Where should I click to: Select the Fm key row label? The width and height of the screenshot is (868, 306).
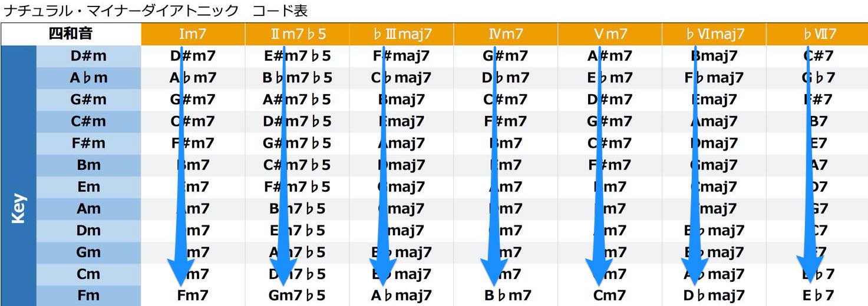point(88,295)
